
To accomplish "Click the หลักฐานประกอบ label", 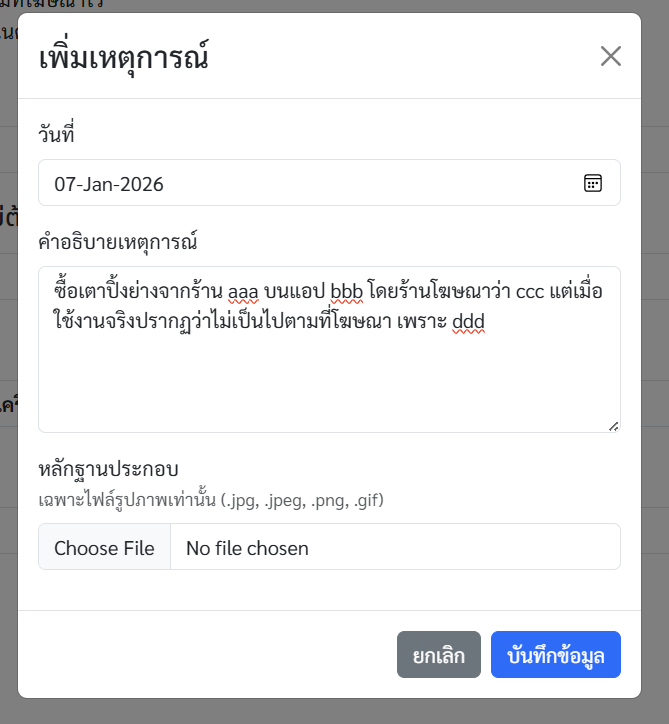I will point(108,470).
